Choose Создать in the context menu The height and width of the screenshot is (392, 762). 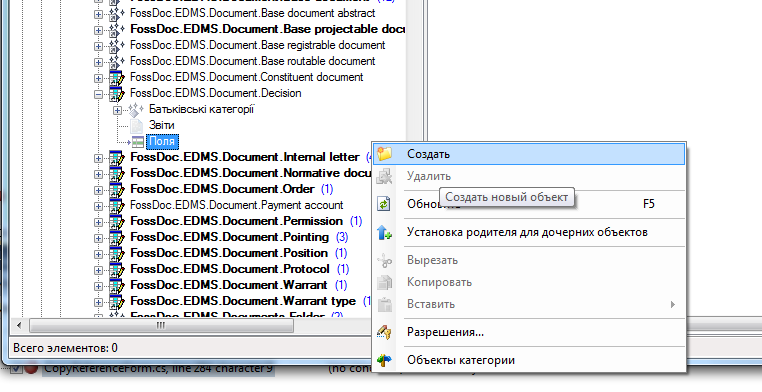click(x=529, y=154)
